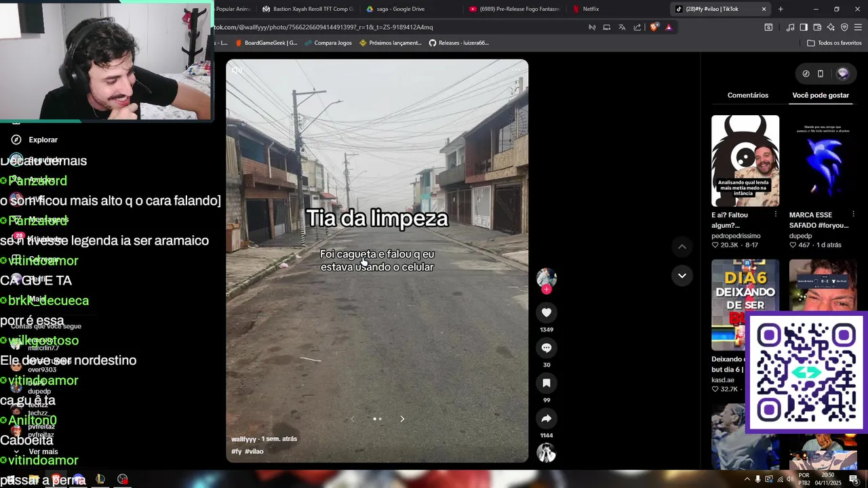868x488 pixels.
Task: Go to the previous video with up arrow
Action: point(682,247)
